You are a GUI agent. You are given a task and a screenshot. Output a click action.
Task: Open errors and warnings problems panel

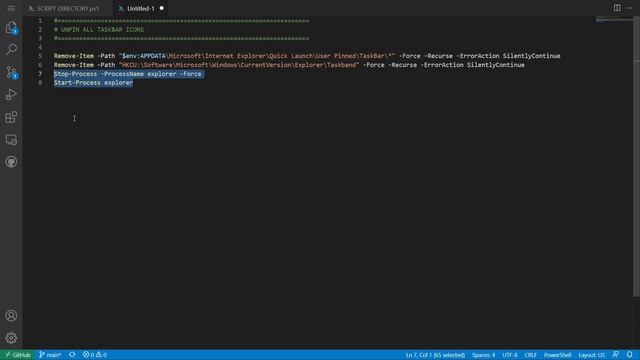(95, 355)
